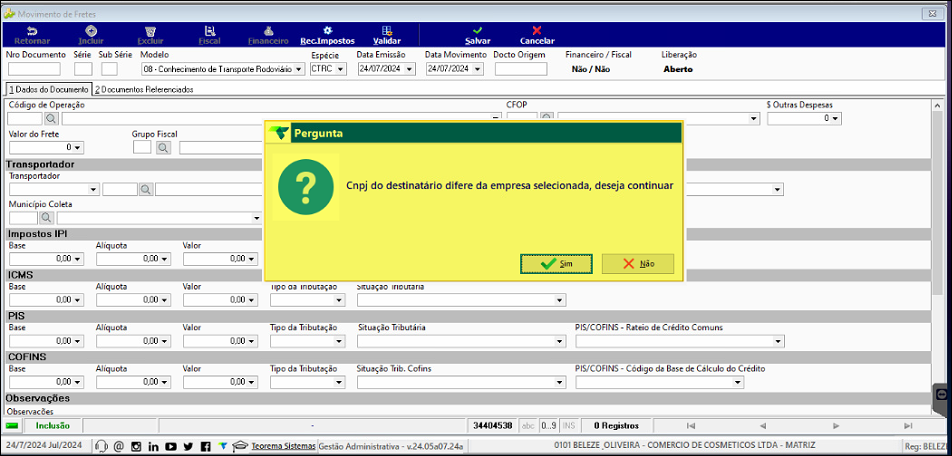Click the Retornar toolbar icon
The width and height of the screenshot is (952, 456).
point(32,35)
